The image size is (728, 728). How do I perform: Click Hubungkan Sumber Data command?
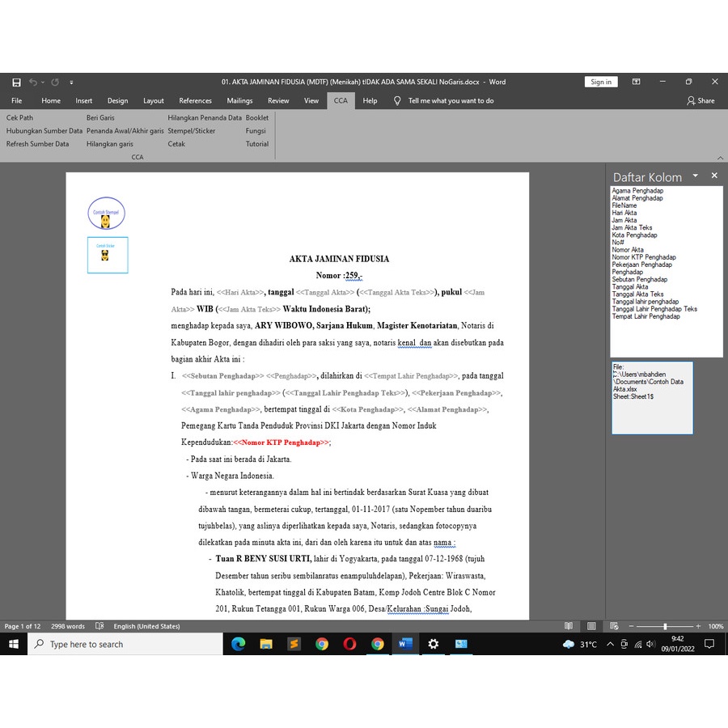pyautogui.click(x=44, y=131)
